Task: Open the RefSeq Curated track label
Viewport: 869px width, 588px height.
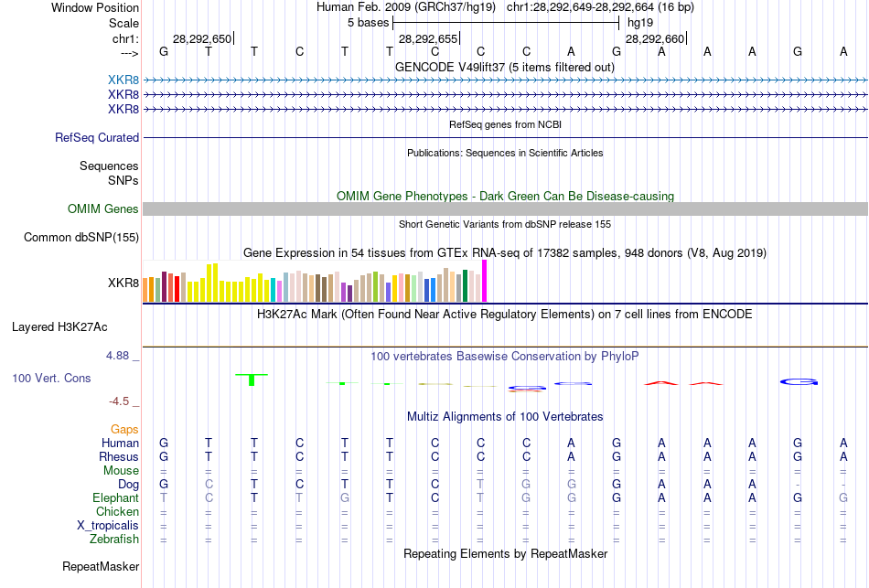Action: click(97, 137)
